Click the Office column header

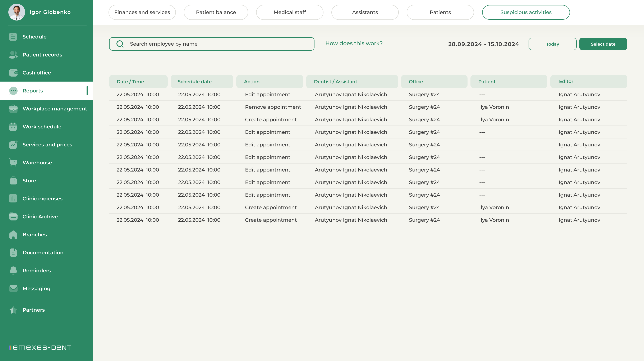(434, 82)
